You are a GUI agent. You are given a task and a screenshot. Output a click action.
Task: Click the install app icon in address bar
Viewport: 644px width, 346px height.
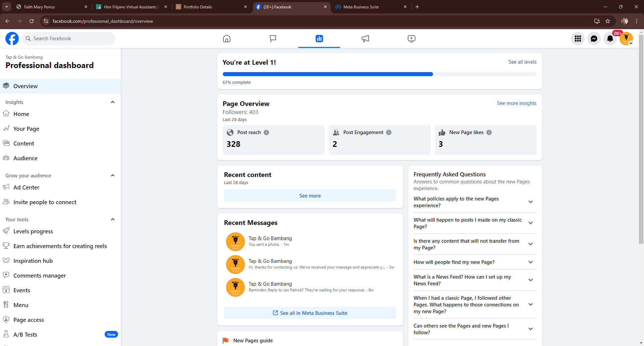pos(597,21)
